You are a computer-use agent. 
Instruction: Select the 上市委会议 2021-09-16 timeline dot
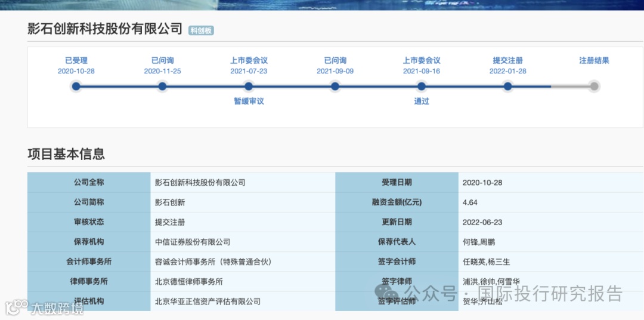point(422,87)
